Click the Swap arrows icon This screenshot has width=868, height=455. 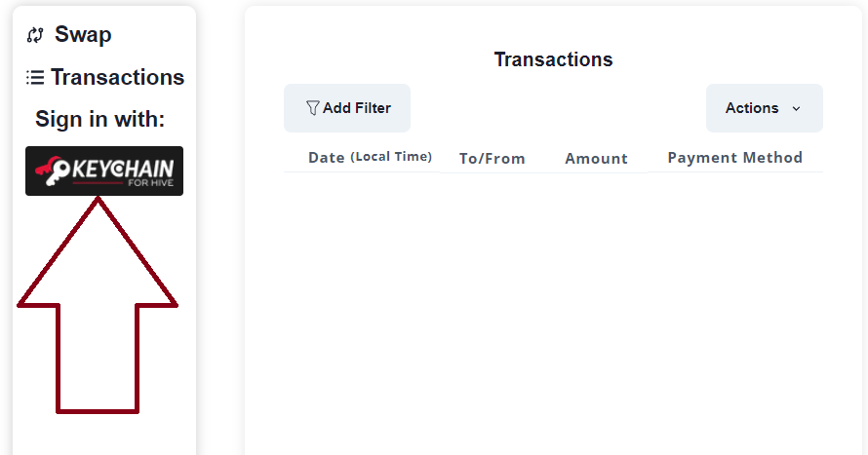point(35,35)
